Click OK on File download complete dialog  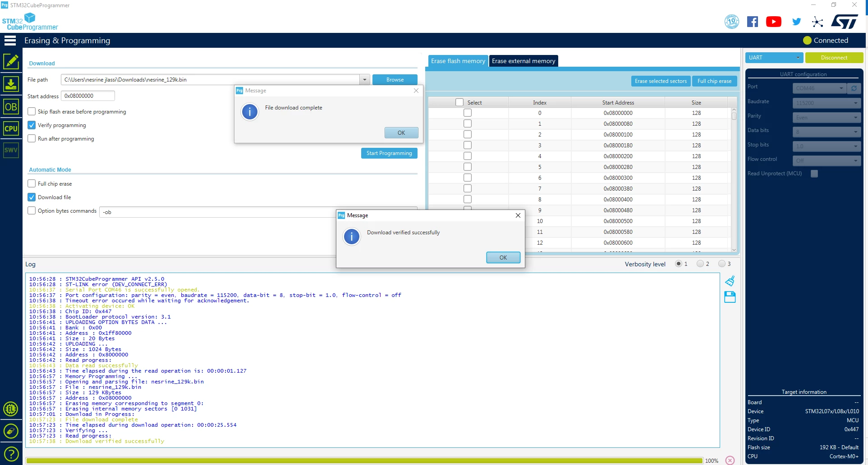pyautogui.click(x=401, y=133)
